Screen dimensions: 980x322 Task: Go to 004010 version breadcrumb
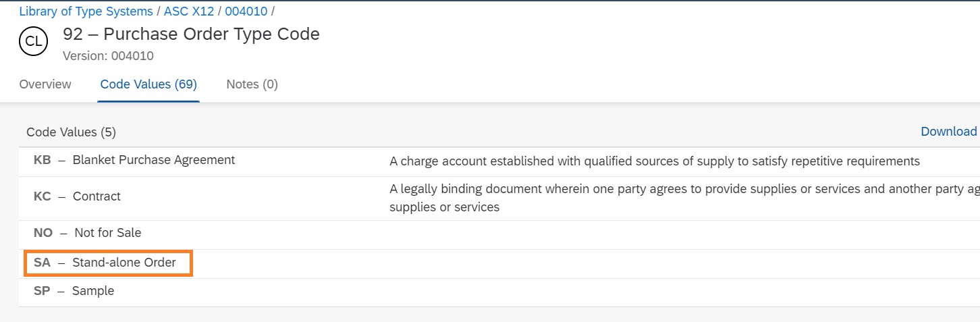(x=246, y=11)
